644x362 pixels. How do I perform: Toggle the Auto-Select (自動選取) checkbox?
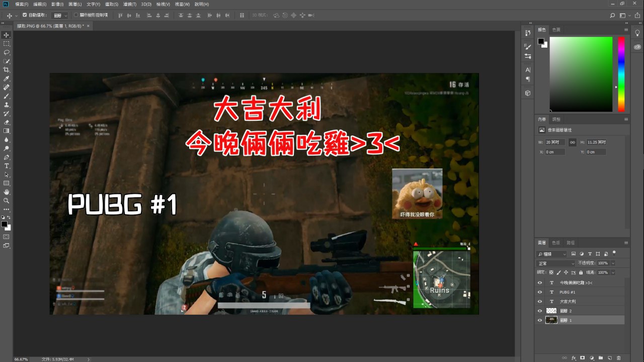[25, 15]
